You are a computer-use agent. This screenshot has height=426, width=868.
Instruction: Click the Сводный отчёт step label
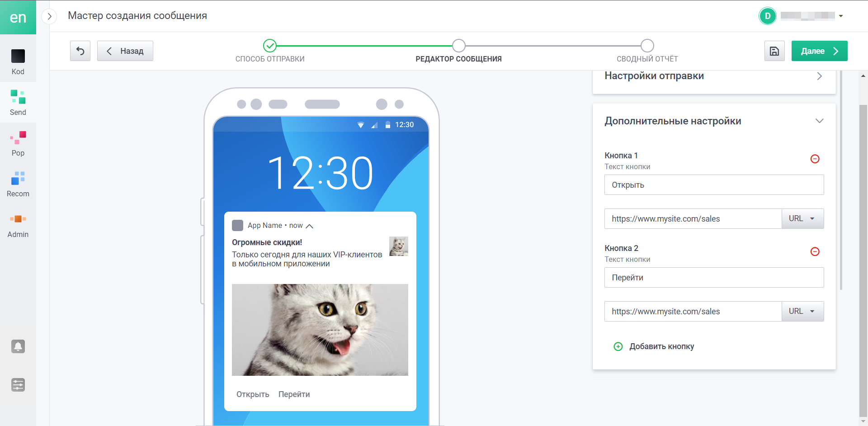pyautogui.click(x=647, y=59)
